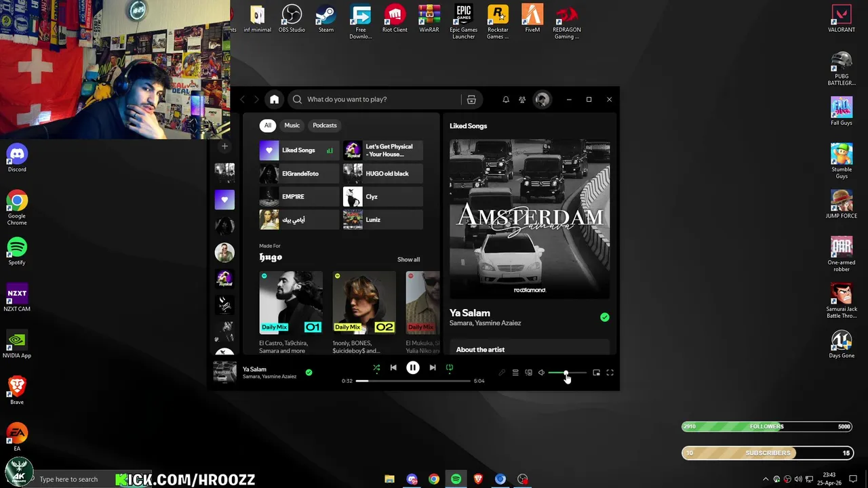Skip to next track

[433, 367]
